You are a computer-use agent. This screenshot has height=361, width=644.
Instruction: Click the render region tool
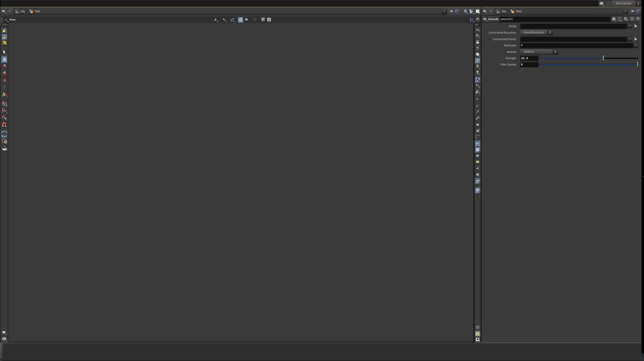(x=4, y=141)
